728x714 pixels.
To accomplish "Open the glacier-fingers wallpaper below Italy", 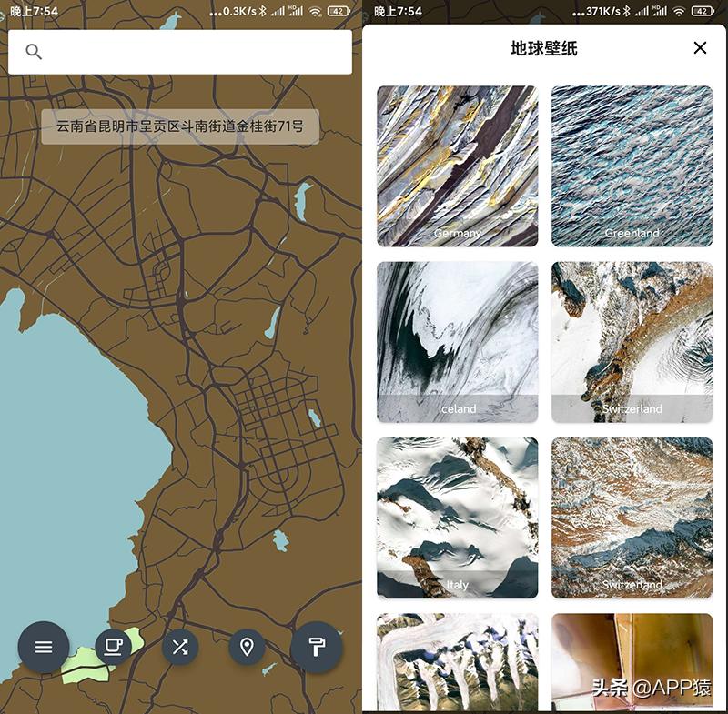I will click(458, 662).
